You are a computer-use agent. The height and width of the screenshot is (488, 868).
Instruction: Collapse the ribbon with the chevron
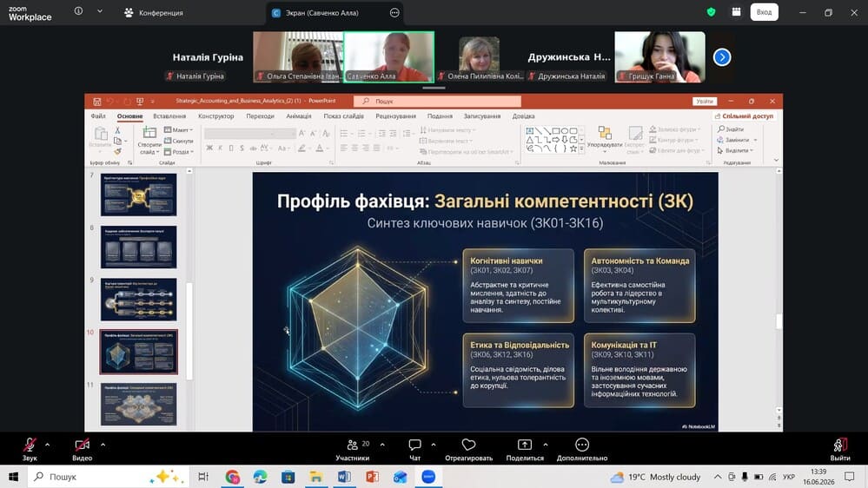(776, 161)
